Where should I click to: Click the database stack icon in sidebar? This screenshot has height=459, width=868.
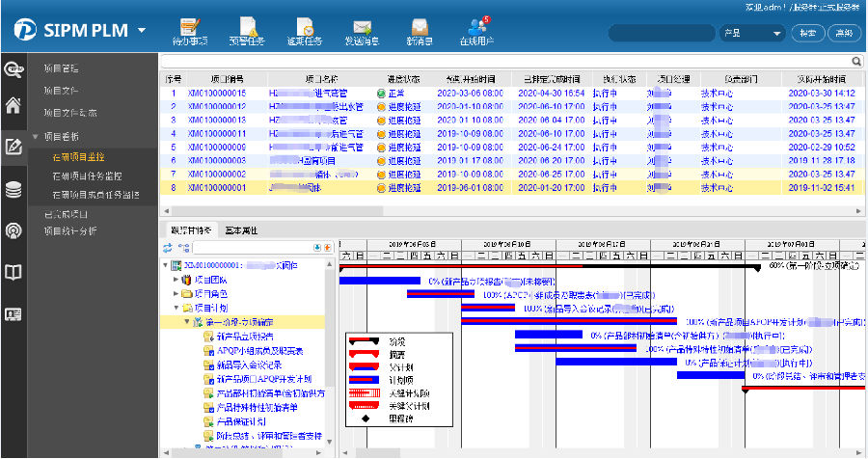(x=14, y=190)
